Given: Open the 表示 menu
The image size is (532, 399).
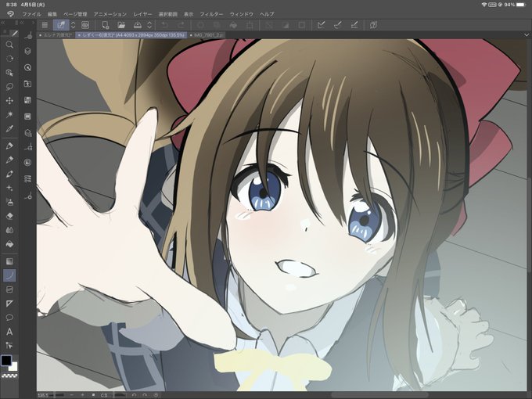Looking at the screenshot, I should coord(189,14).
